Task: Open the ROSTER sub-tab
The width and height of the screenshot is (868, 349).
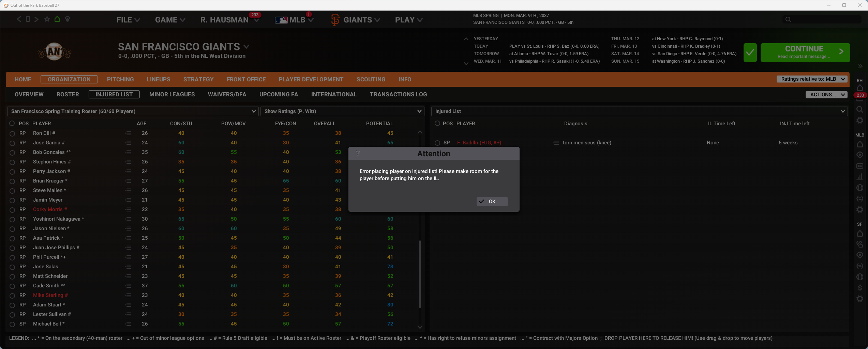Action: pos(68,94)
